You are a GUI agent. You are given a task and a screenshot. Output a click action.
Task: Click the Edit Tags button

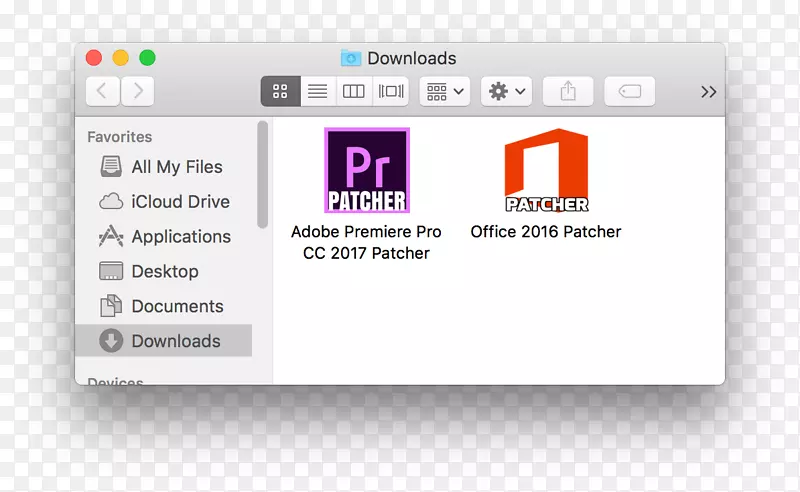point(630,91)
